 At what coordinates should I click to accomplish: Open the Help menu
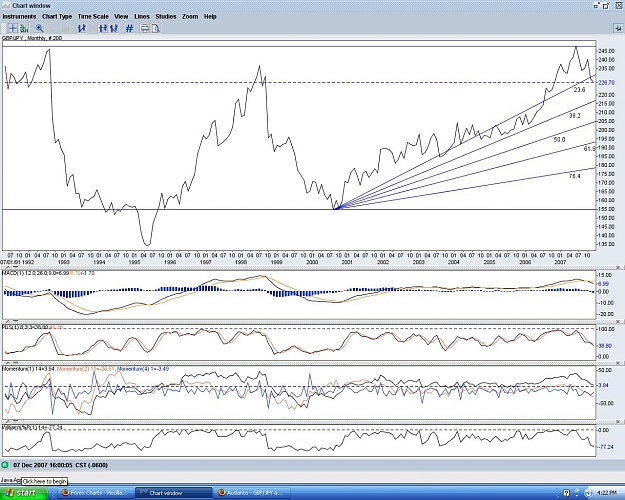point(210,16)
